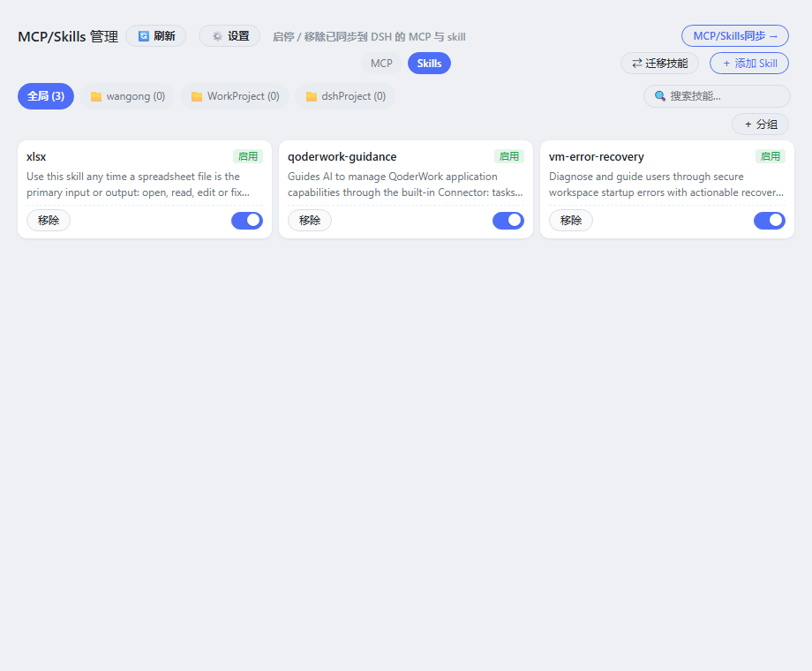Remove the vm-error-recovery skill
The width and height of the screenshot is (812, 671).
tap(571, 220)
